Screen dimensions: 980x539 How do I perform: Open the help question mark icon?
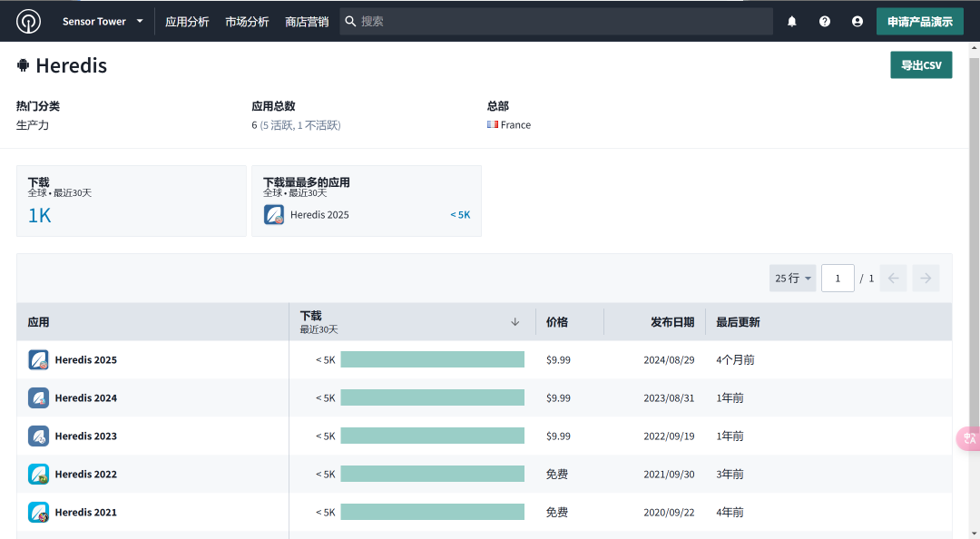tap(824, 21)
